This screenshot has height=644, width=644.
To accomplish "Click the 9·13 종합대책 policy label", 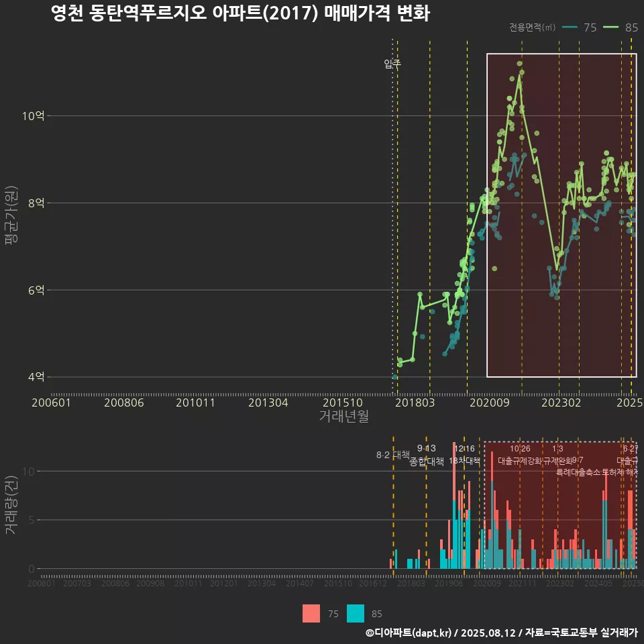I will [x=427, y=455].
